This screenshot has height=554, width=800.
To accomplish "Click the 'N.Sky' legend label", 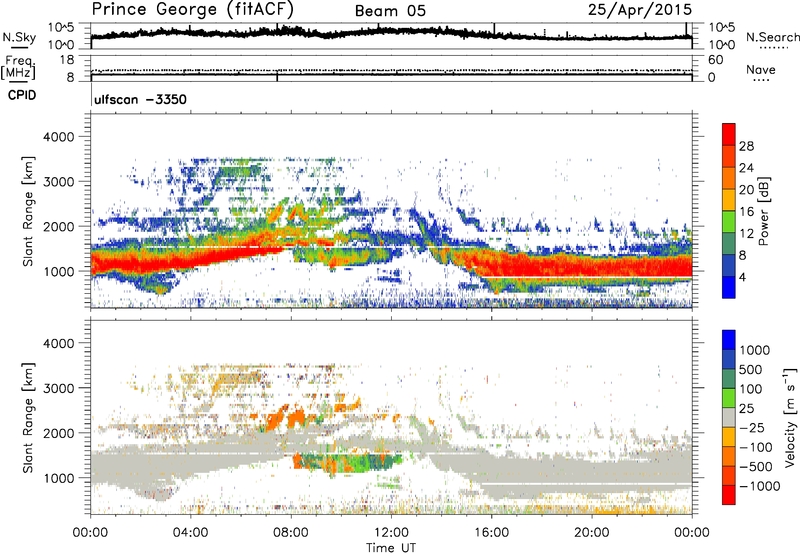I will click(19, 37).
